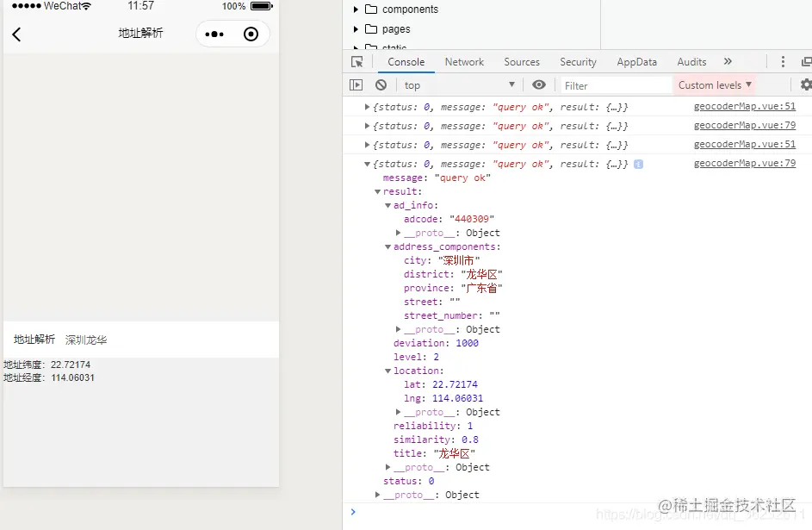812x530 pixels.
Task: Open geocoderMap.vue:79 link on second log
Action: [744, 125]
